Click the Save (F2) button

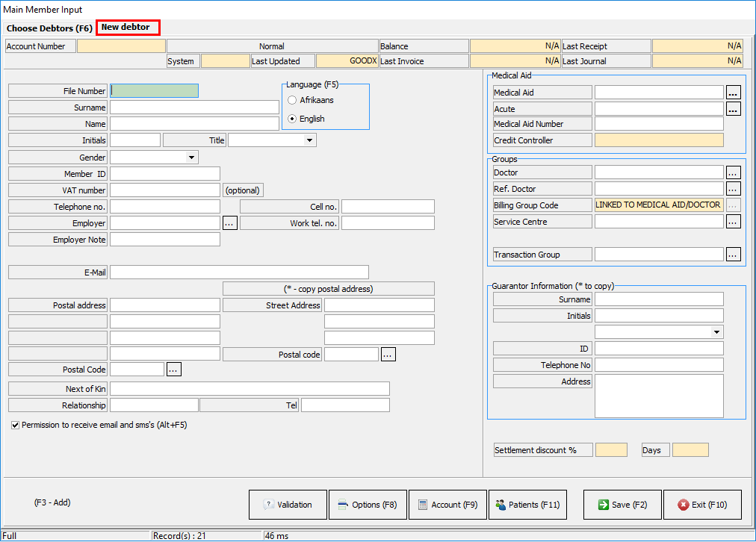pyautogui.click(x=622, y=505)
